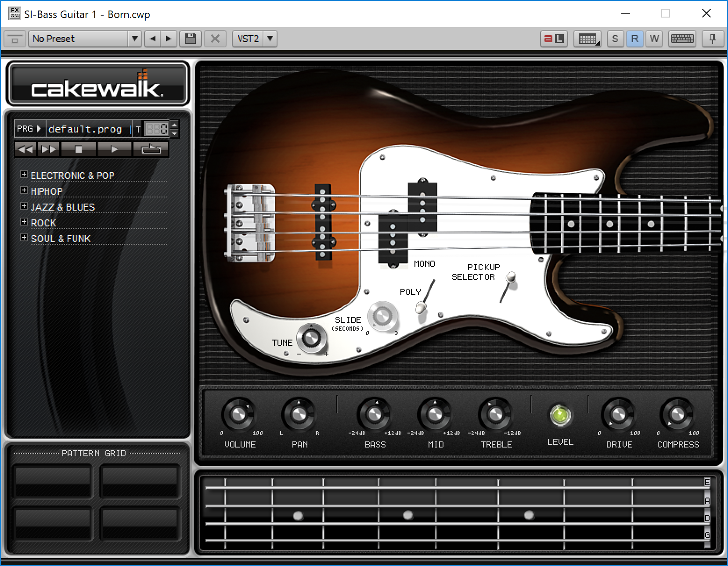The image size is (728, 566).
Task: Disable Read automation with the R button
Action: pyautogui.click(x=634, y=39)
